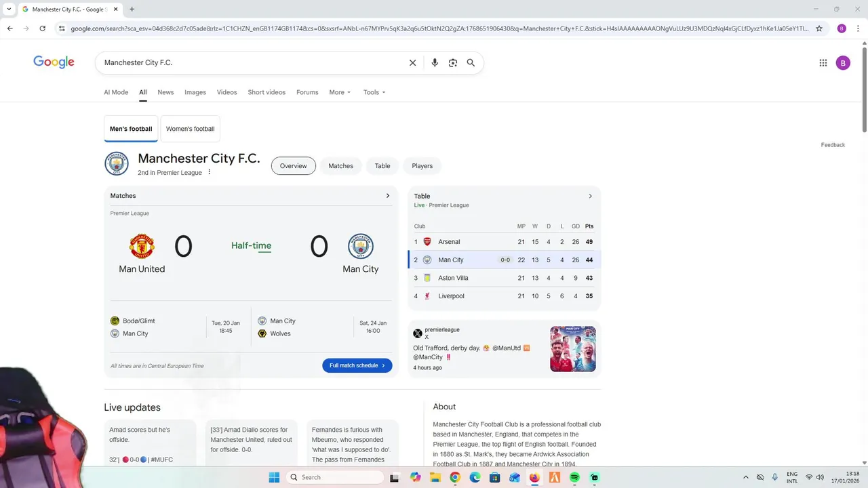Clear the search box with the X icon
The height and width of the screenshot is (488, 868).
click(x=412, y=62)
